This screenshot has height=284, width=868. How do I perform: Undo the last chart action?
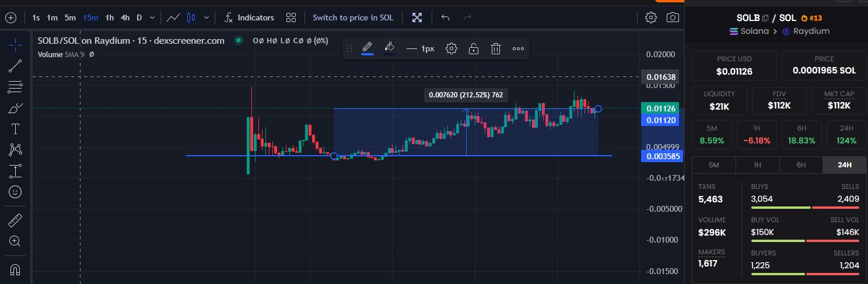pos(446,17)
